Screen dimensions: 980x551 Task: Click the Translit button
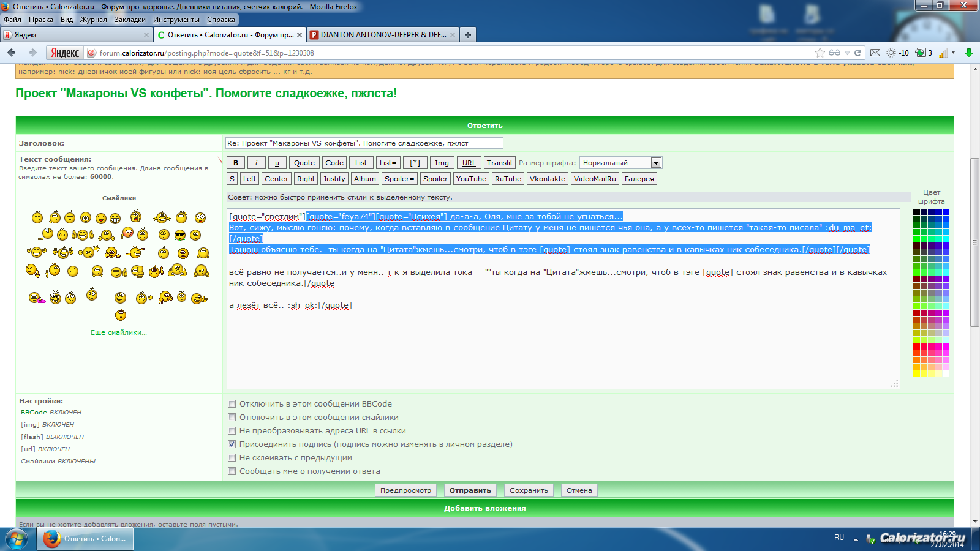[x=500, y=163]
